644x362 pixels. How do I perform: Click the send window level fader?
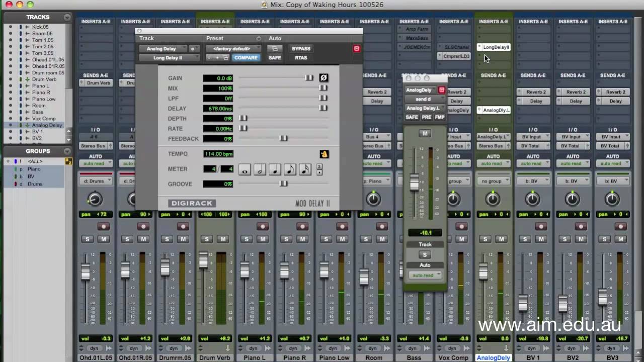[x=414, y=182]
